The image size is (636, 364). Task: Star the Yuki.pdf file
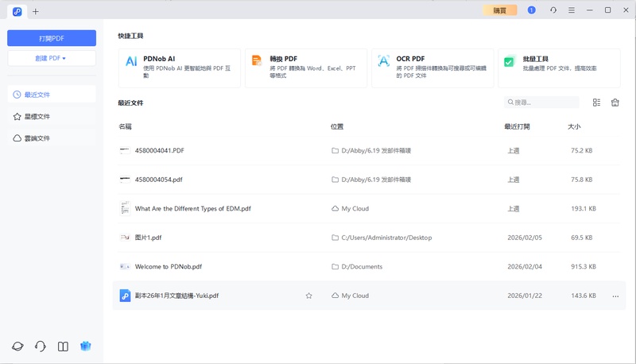point(309,296)
